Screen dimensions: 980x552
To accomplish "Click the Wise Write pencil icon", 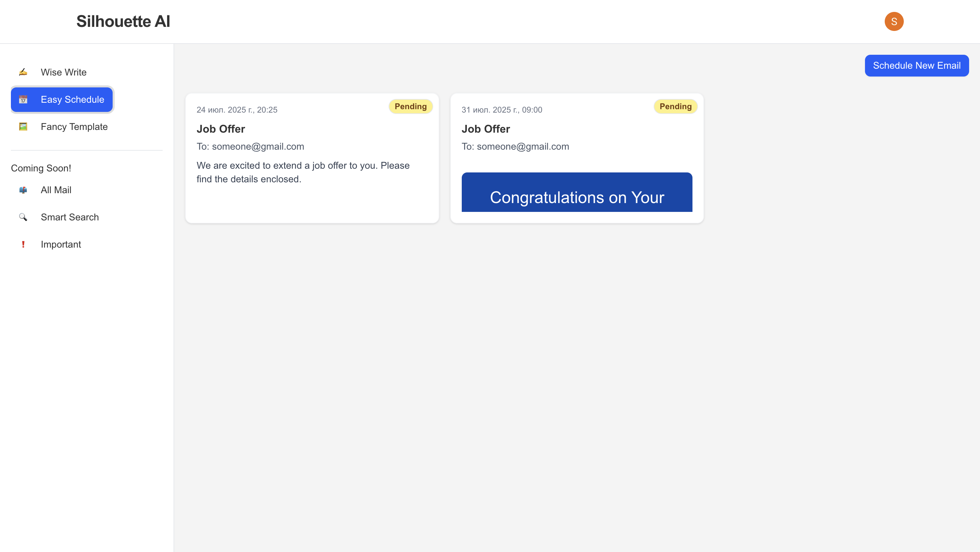I will tap(23, 72).
